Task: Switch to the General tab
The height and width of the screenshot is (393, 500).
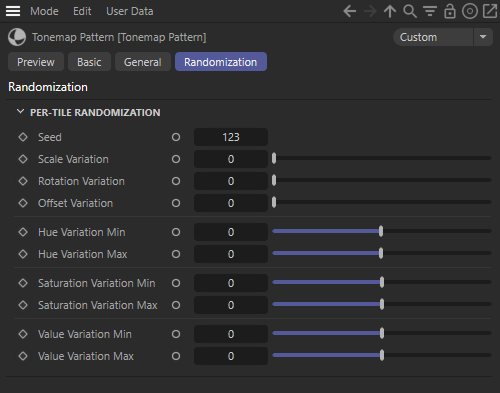Action: (143, 62)
